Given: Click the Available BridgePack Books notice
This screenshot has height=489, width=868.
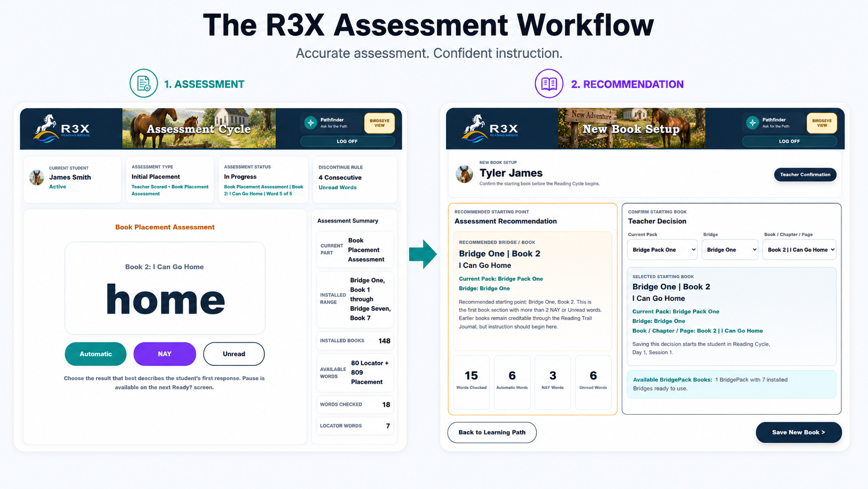Looking at the screenshot, I should click(x=731, y=384).
